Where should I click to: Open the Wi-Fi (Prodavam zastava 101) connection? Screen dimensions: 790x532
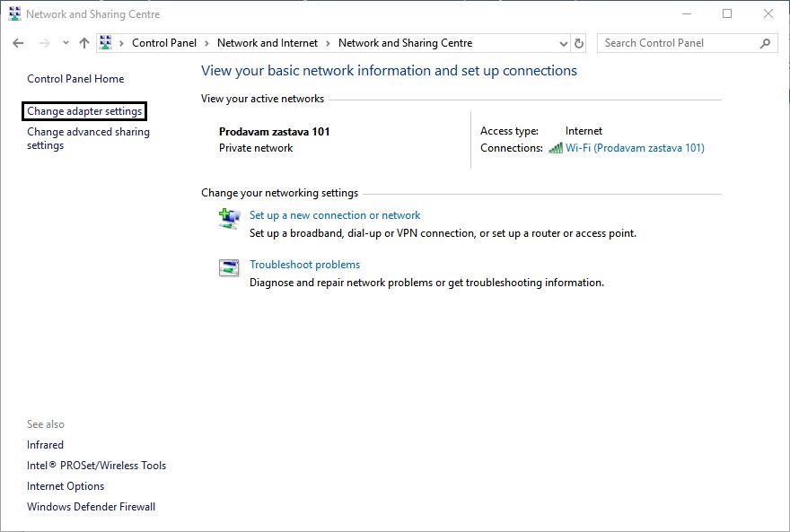coord(634,148)
